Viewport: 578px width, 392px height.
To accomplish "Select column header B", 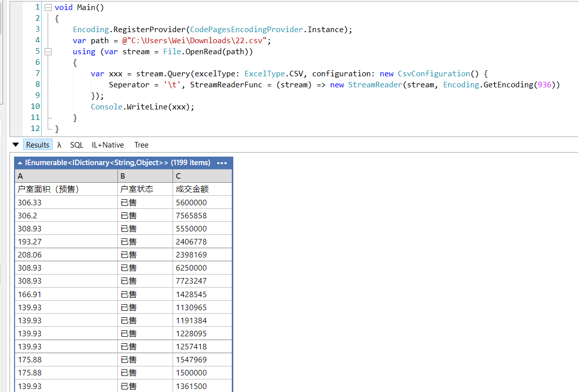I will pos(145,176).
